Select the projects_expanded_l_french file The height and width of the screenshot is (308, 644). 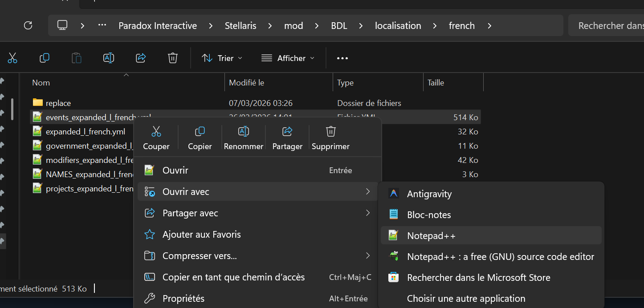[x=90, y=189]
